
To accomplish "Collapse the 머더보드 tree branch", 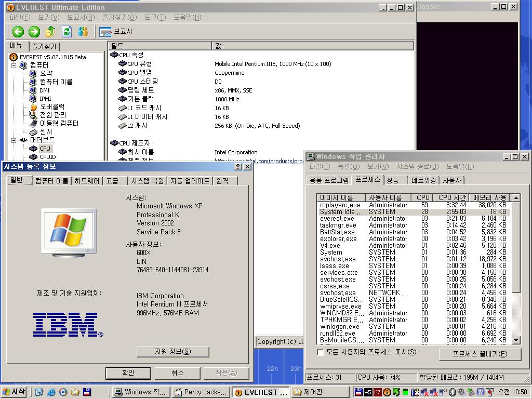I will click(x=12, y=140).
